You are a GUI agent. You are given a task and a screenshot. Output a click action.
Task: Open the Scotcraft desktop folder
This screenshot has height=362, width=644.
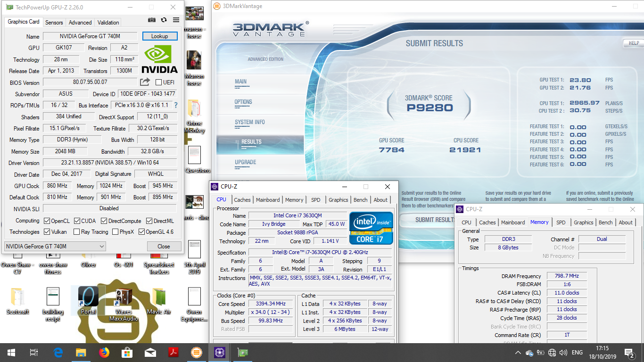coord(18,300)
